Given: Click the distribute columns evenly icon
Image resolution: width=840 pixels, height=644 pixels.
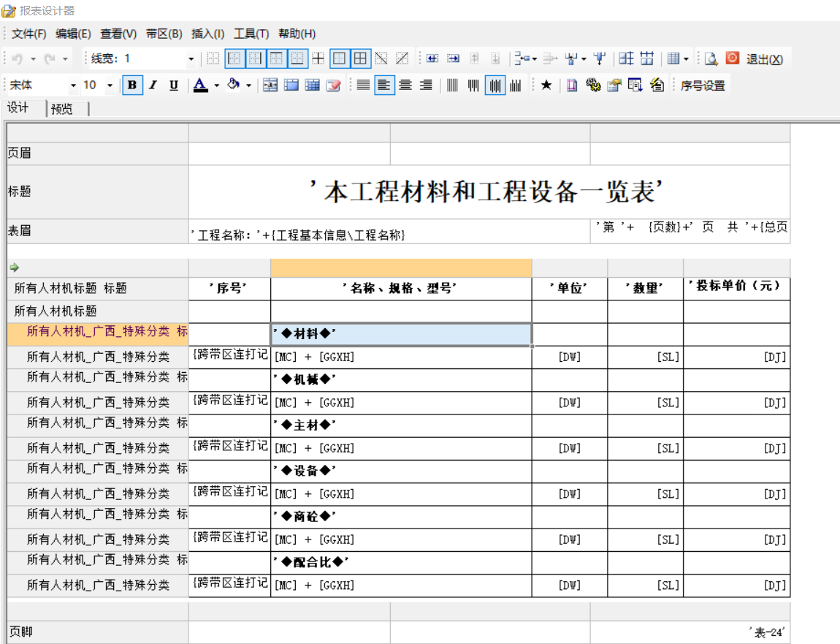Looking at the screenshot, I should [x=647, y=58].
